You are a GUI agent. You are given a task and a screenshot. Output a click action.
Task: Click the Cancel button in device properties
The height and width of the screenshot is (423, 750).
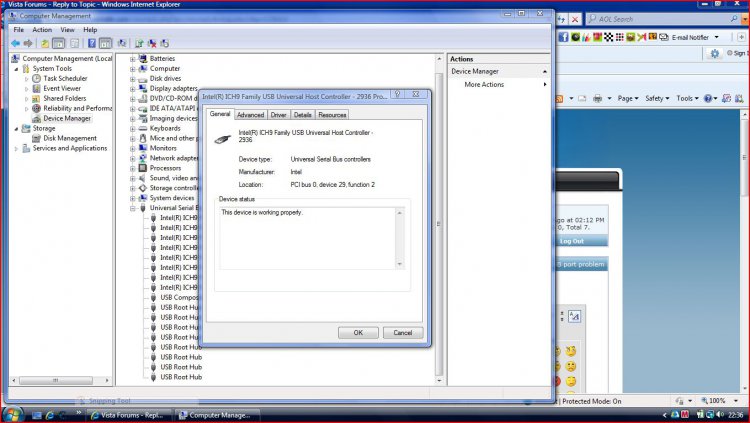tap(403, 333)
